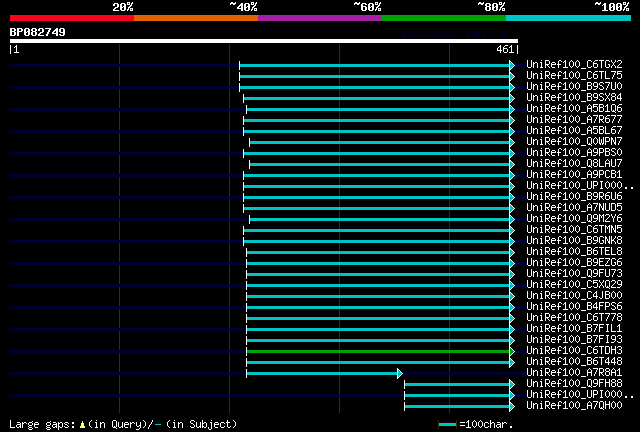Click the cyan alignment bar of Q0WPN7

(380, 143)
